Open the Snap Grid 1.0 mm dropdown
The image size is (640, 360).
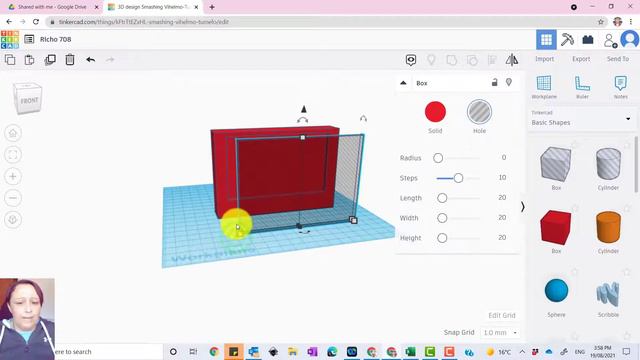(500, 333)
